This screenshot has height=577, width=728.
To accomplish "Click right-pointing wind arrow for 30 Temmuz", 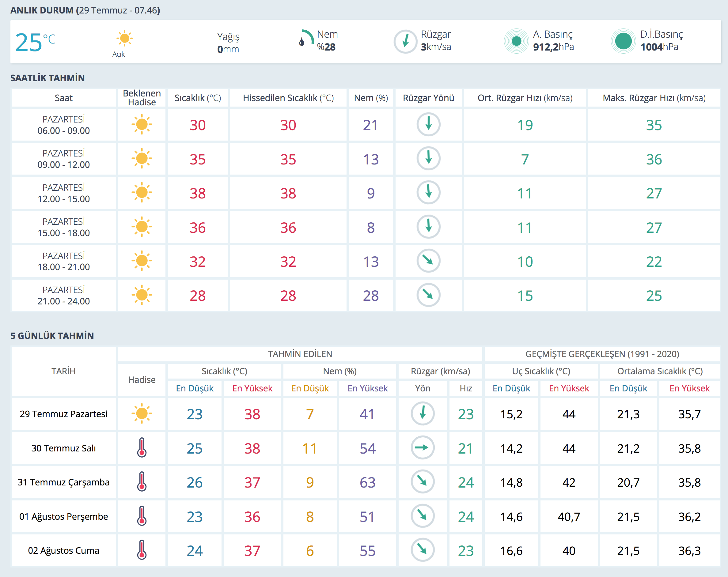I will pos(422,447).
